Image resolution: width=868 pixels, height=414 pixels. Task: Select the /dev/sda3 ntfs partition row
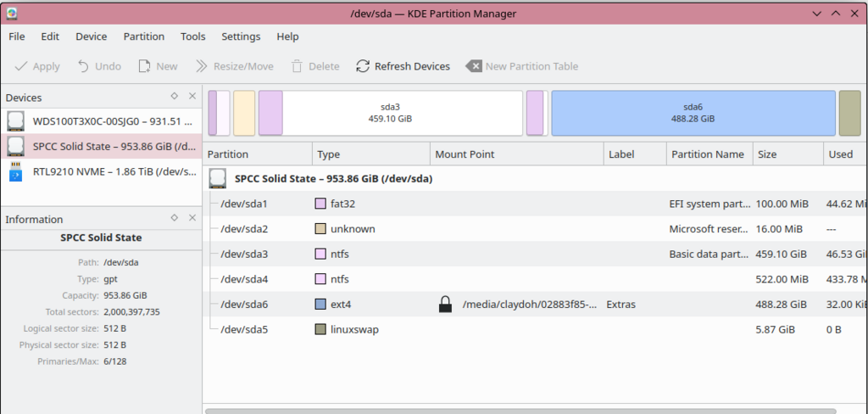[x=244, y=254]
